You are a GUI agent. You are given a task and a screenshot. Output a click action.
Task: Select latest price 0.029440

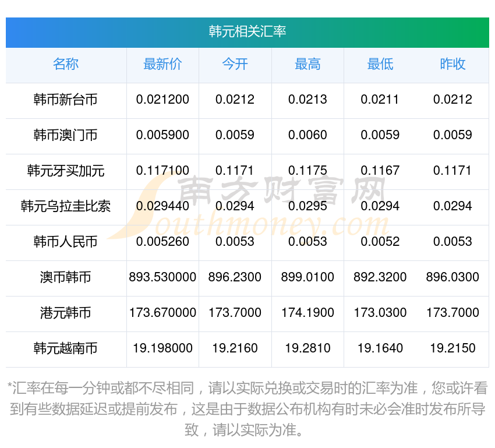tap(162, 206)
